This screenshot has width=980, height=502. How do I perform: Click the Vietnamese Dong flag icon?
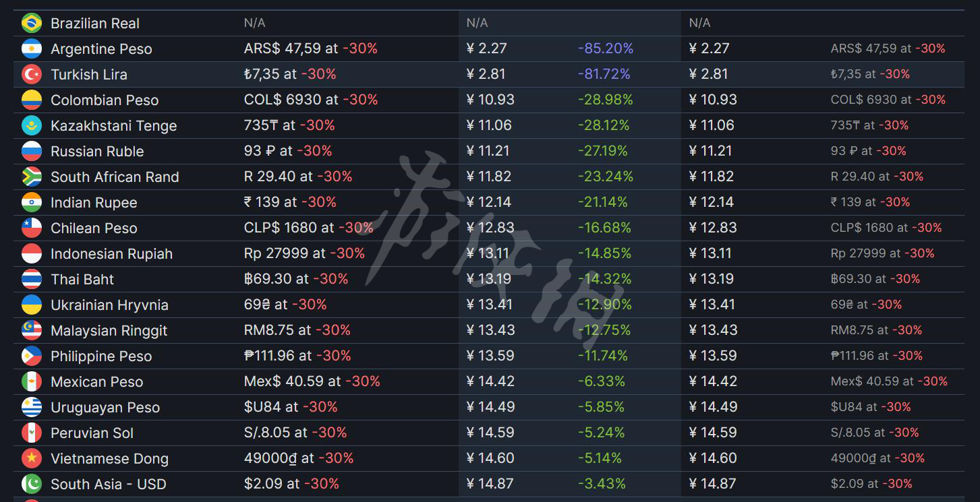(x=32, y=458)
